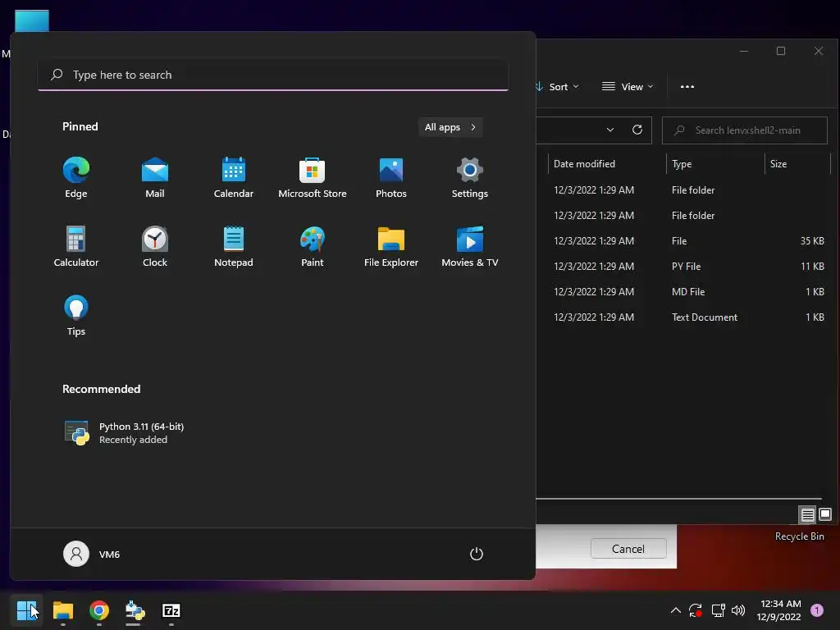This screenshot has width=840, height=630.
Task: Show hidden system tray icons
Action: coord(676,610)
